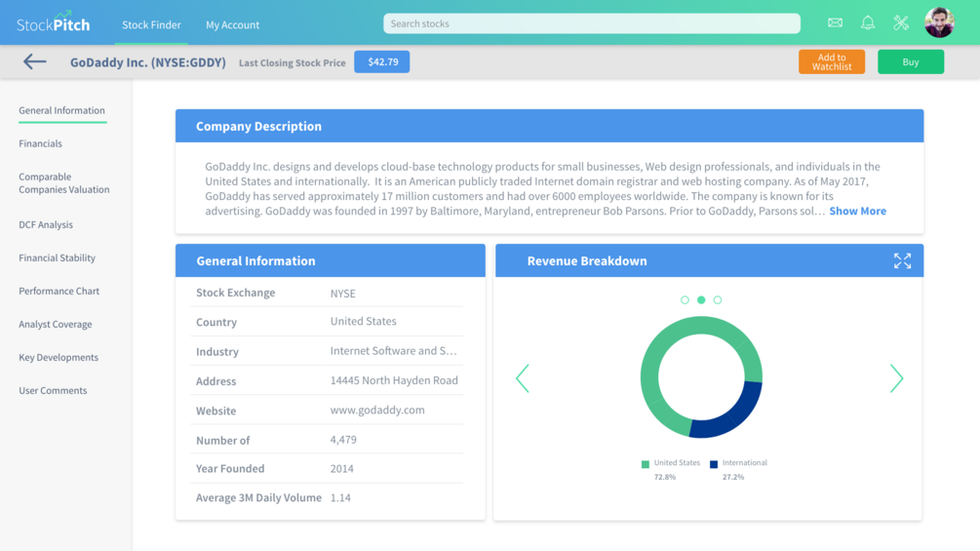Click the Revenue Breakdown header title
This screenshot has width=980, height=551.
(587, 261)
